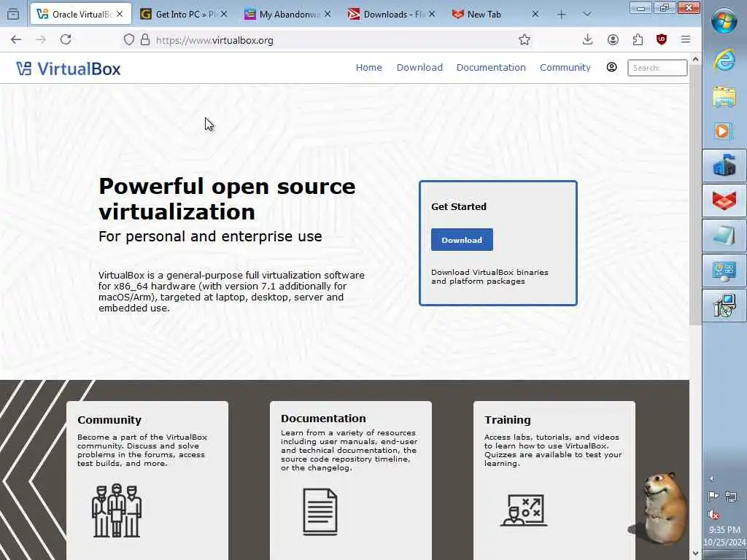
Task: Open the Firefox account icon in toolbar
Action: (613, 40)
